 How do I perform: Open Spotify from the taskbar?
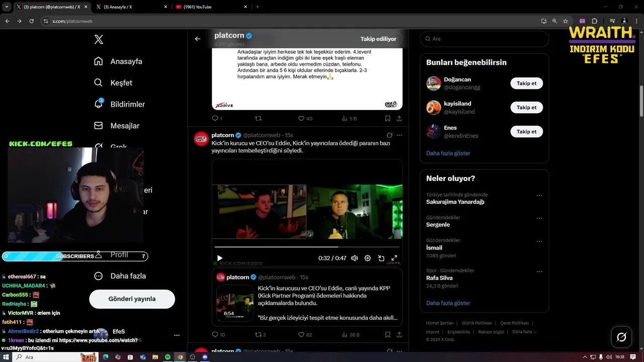(x=168, y=357)
